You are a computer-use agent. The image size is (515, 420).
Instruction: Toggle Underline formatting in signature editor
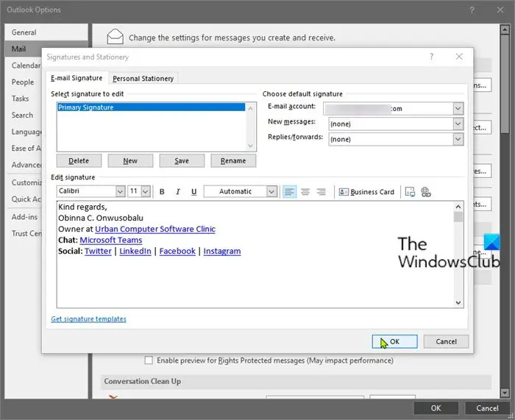point(193,192)
